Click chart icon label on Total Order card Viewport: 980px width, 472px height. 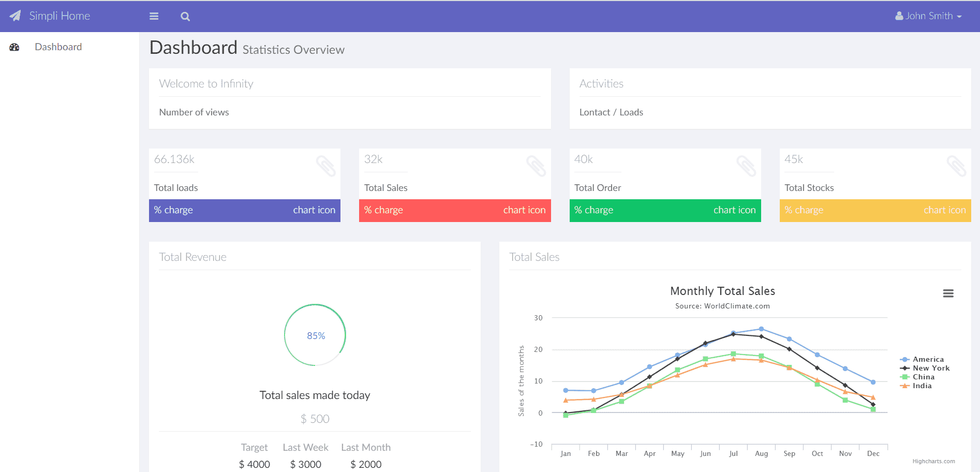734,210
